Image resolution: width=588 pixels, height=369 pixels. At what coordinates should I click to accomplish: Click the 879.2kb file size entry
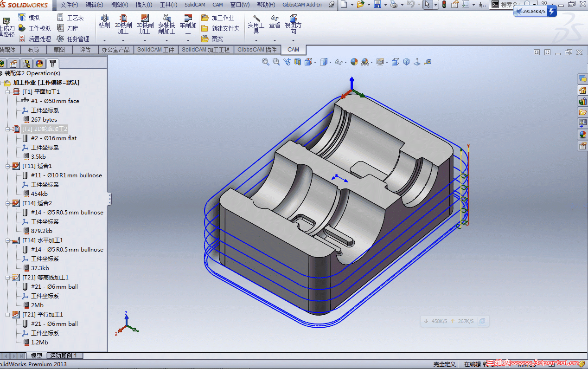coord(41,231)
